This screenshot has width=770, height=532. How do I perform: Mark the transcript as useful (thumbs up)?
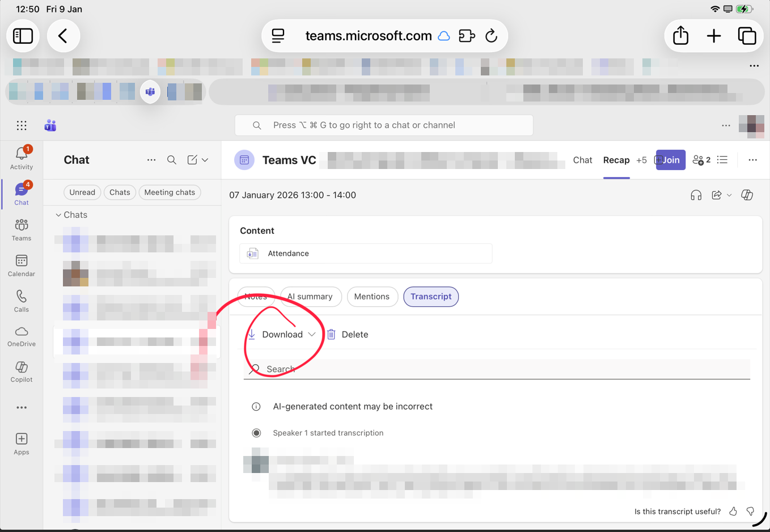coord(733,512)
